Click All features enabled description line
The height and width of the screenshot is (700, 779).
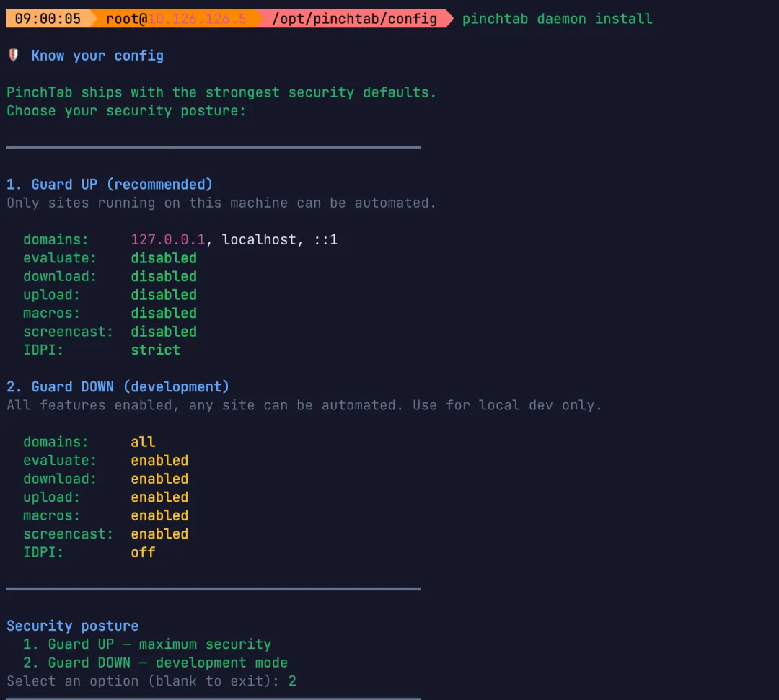point(304,404)
